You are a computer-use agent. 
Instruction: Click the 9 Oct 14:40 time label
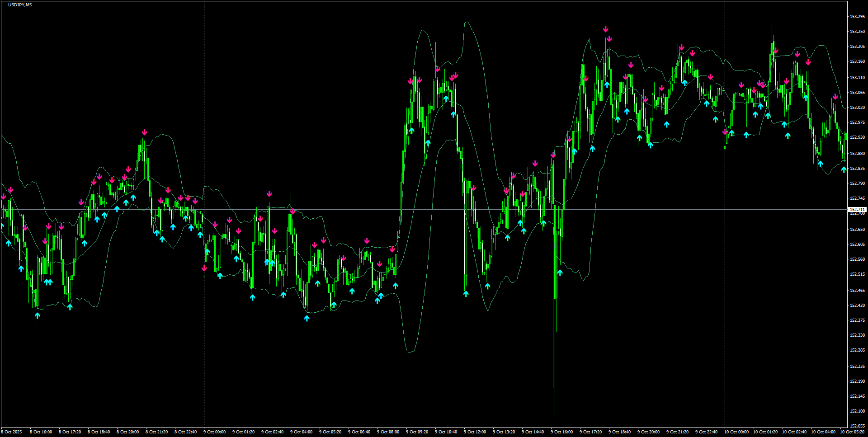click(x=533, y=432)
